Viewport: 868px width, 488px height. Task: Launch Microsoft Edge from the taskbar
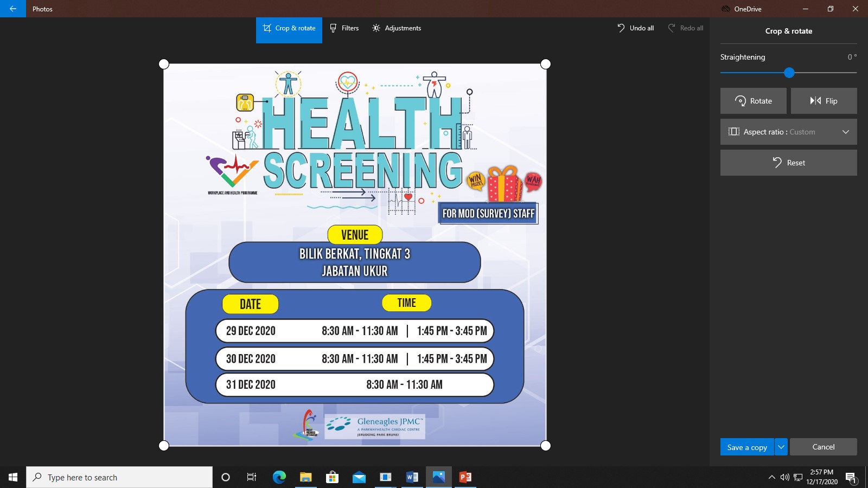pos(279,477)
